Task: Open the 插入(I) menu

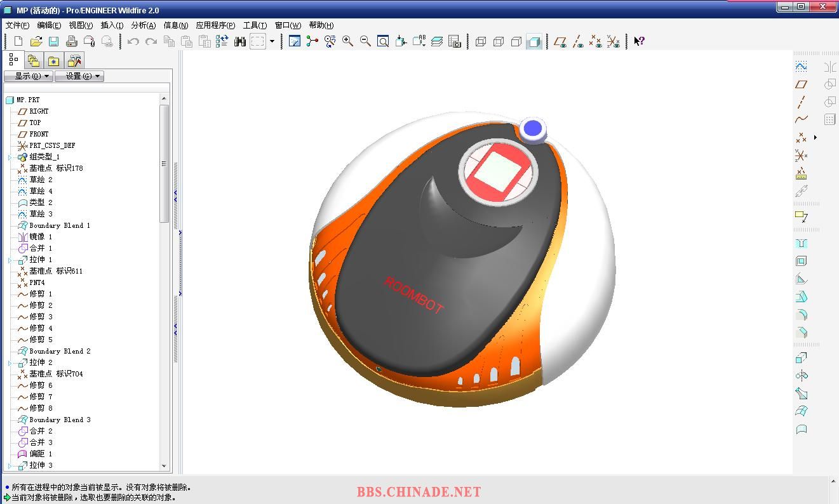Action: point(112,25)
